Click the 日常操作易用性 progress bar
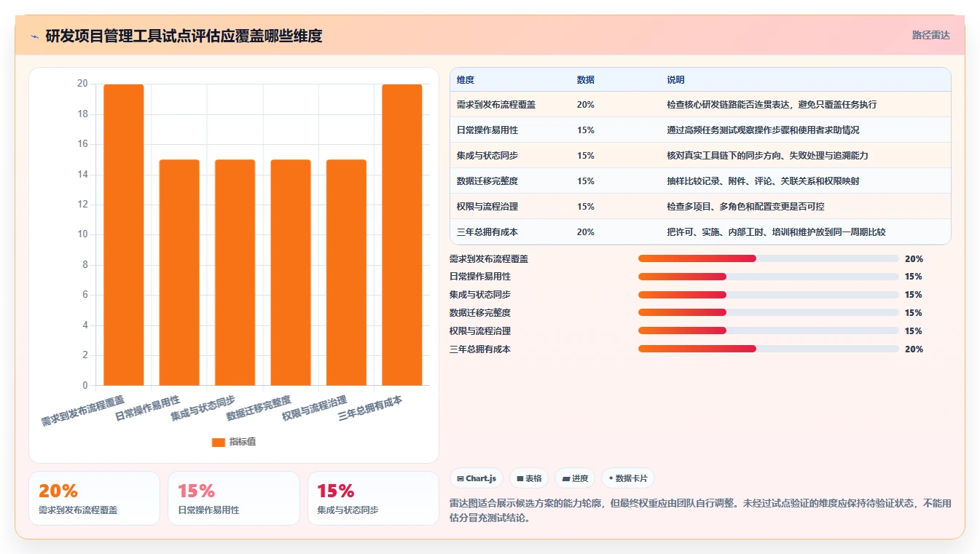980x554 pixels. click(x=768, y=277)
